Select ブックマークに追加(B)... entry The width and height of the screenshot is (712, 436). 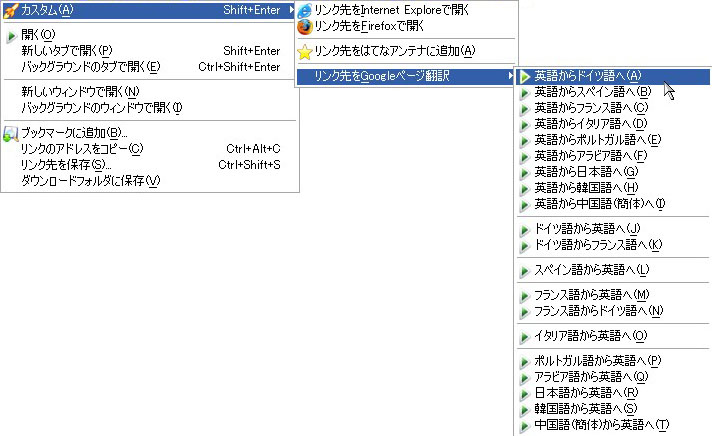tap(149, 133)
